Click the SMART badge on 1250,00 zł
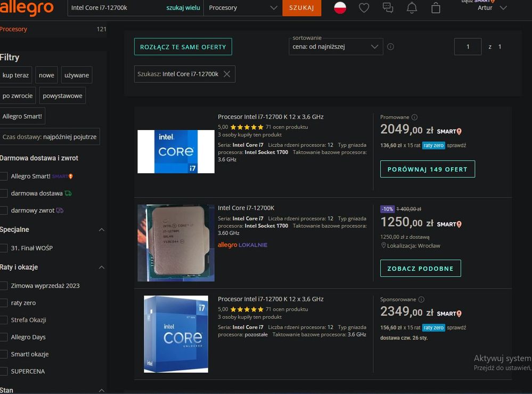 click(449, 224)
